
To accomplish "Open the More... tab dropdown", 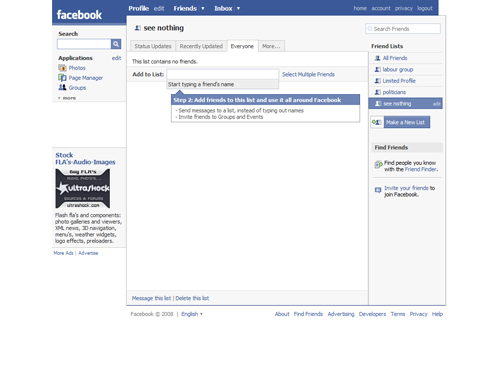I will [x=271, y=46].
